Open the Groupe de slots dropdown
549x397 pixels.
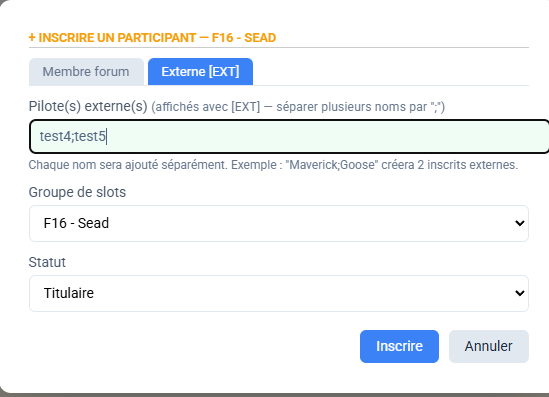[x=279, y=223]
